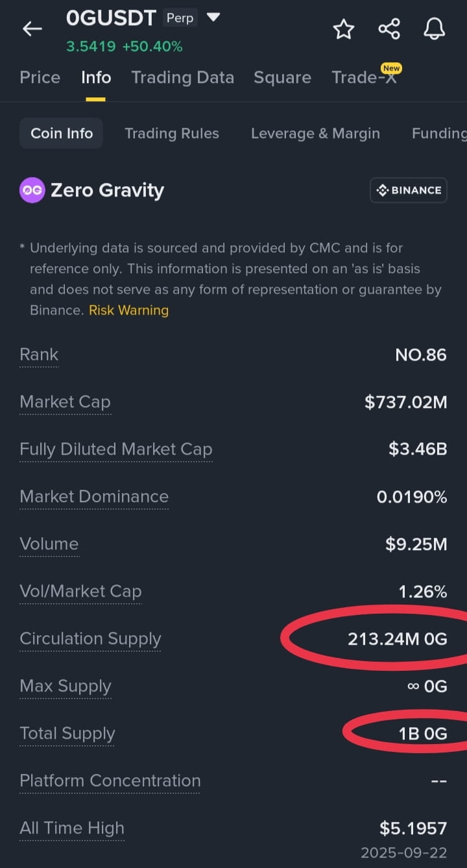Tap the Zero Gravity coin logo

[x=32, y=190]
